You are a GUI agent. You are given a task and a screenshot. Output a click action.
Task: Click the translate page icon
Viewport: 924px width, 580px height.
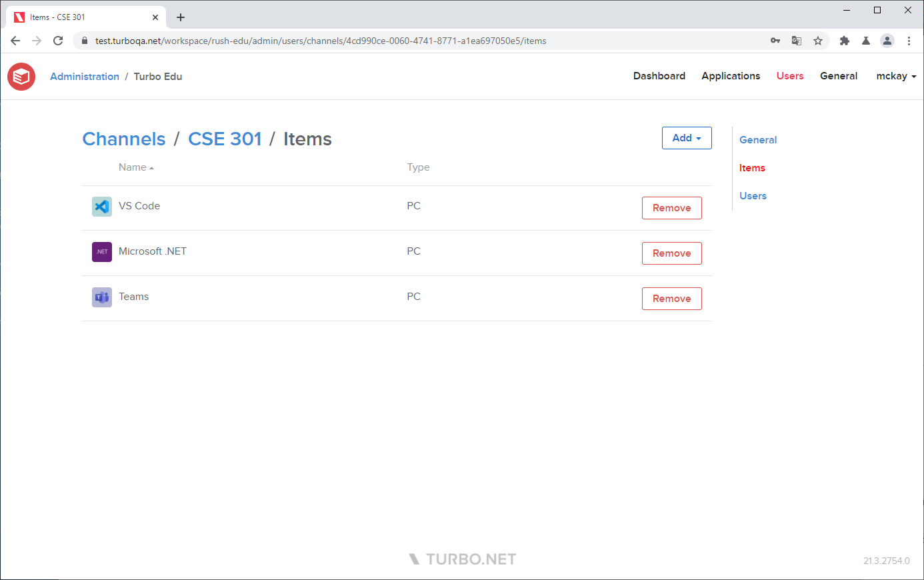pos(797,41)
